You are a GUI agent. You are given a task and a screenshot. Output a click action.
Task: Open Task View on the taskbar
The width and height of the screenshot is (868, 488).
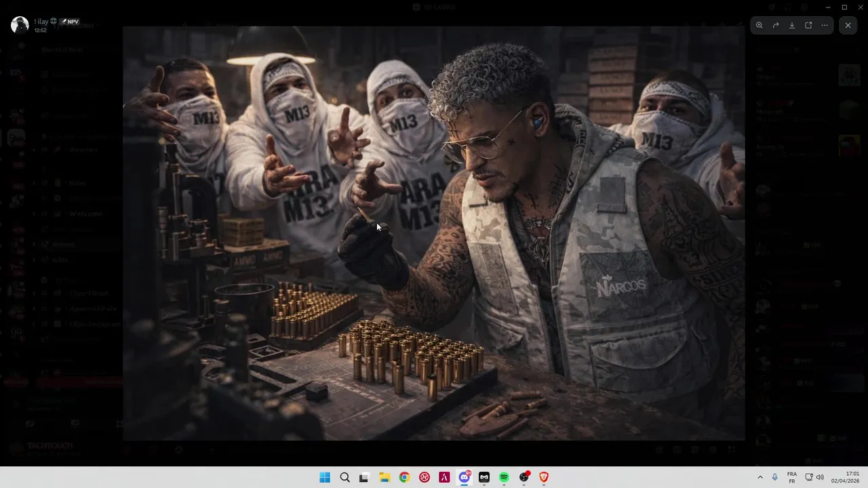coord(363,477)
